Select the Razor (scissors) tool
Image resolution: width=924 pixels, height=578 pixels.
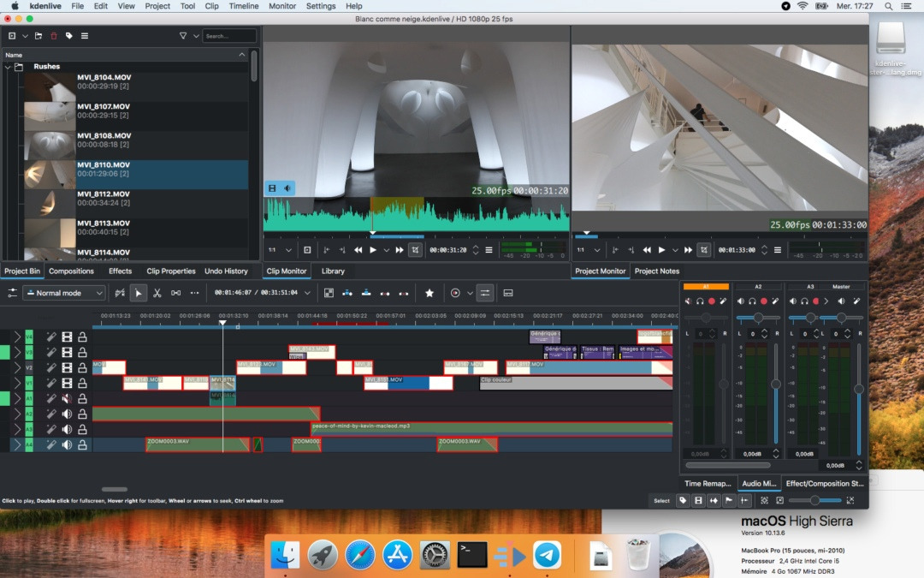(x=157, y=293)
